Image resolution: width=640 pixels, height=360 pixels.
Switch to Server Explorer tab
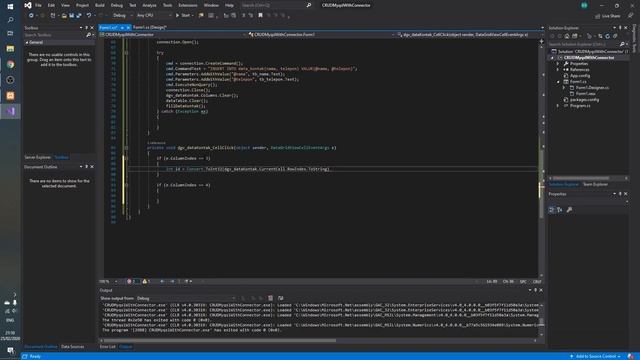(x=38, y=158)
